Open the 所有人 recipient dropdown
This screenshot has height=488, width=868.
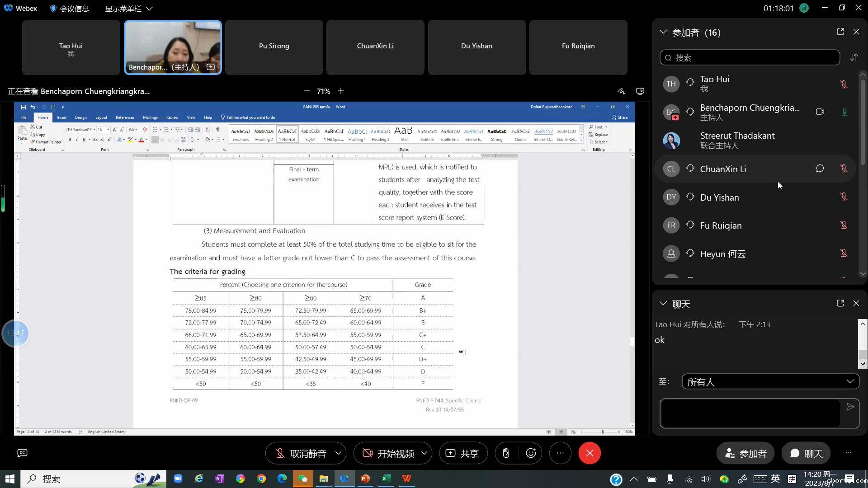(770, 382)
